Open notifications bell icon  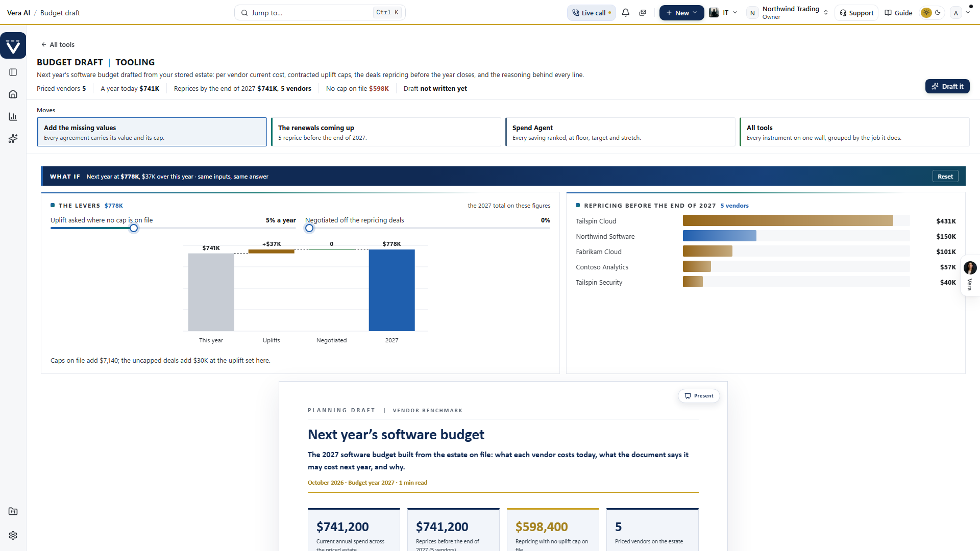(x=626, y=13)
